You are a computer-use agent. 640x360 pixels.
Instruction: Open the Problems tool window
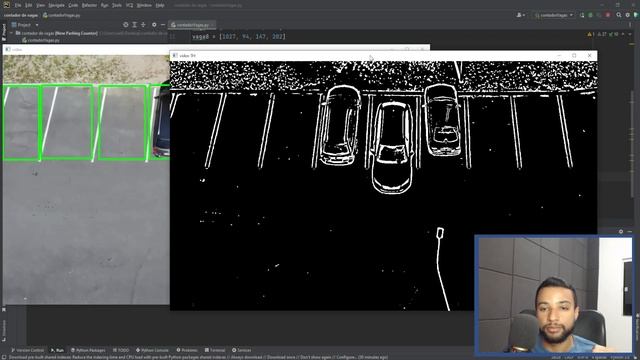pos(187,350)
